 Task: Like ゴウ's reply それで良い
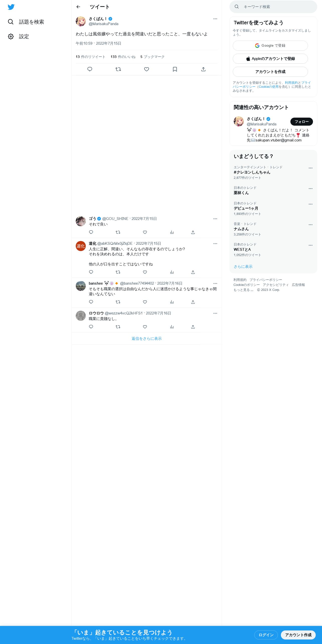tap(145, 232)
